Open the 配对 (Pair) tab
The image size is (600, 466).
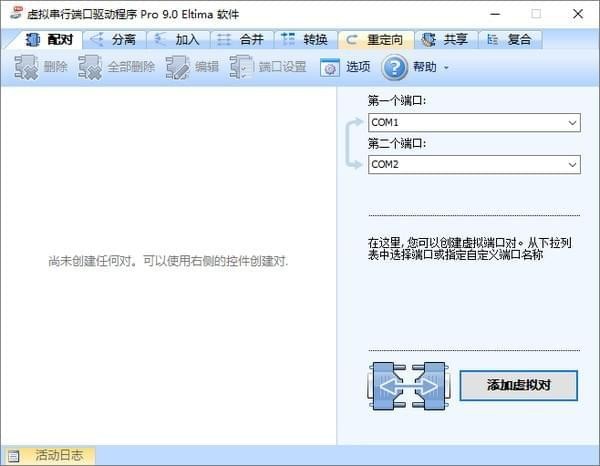[49, 39]
